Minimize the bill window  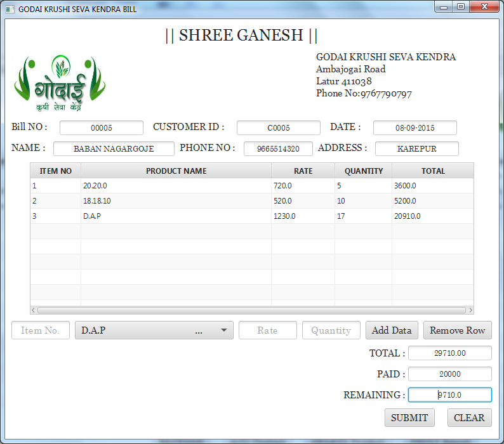coord(444,7)
